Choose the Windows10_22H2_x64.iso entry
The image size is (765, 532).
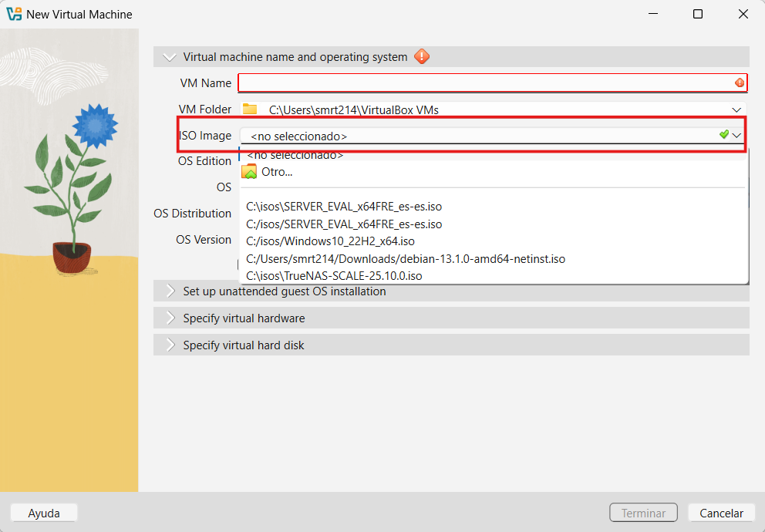point(330,241)
